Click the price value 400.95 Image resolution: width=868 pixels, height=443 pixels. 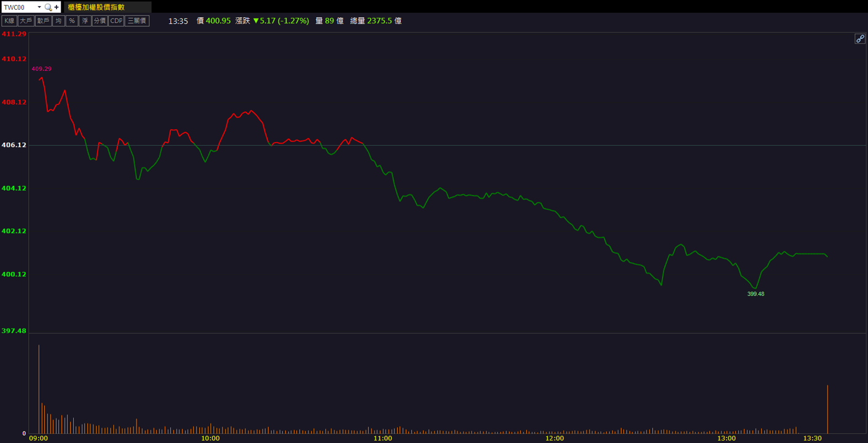click(x=218, y=21)
